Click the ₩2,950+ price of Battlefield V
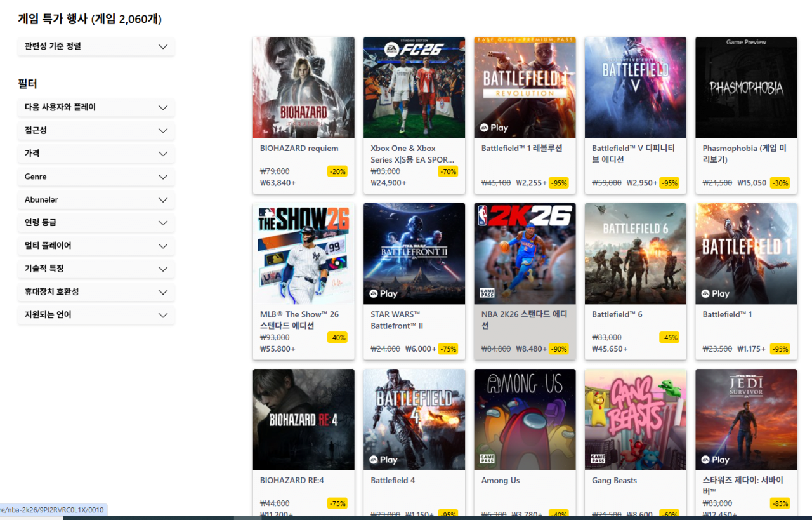Viewport: 812px width, 520px height. (642, 183)
